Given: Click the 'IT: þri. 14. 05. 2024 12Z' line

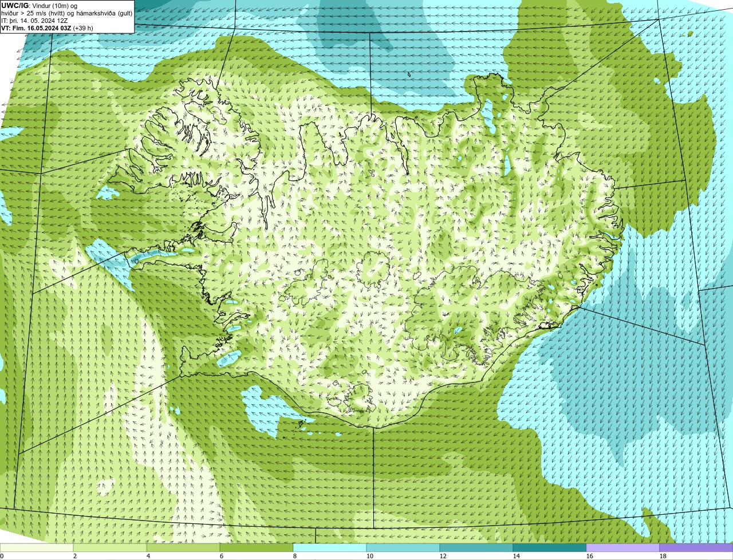Looking at the screenshot, I should (x=34, y=21).
